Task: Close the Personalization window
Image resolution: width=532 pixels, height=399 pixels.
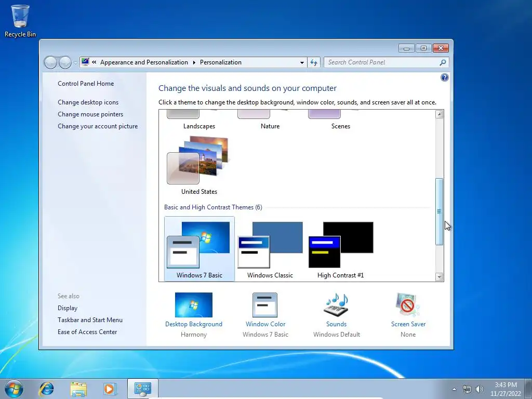Action: click(441, 48)
